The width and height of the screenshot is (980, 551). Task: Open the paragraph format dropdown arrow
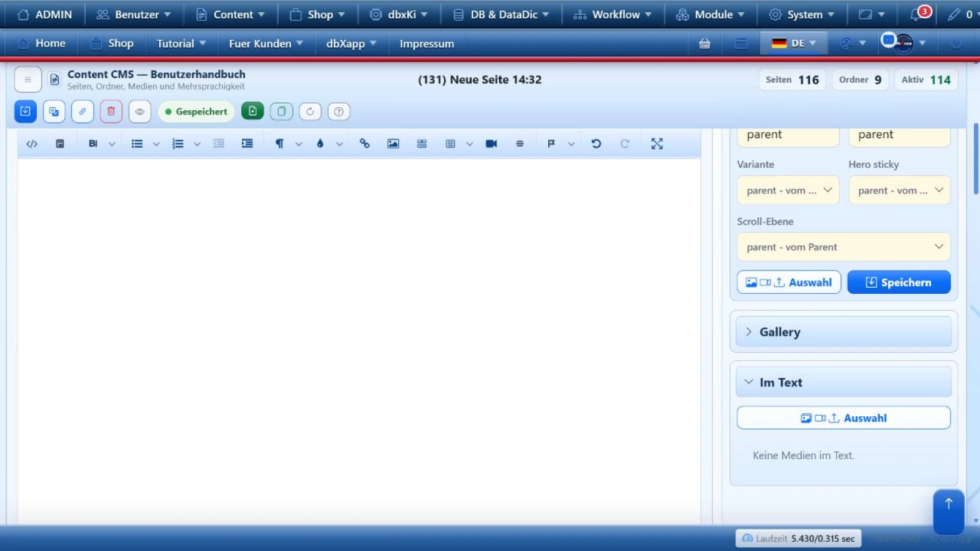[298, 144]
